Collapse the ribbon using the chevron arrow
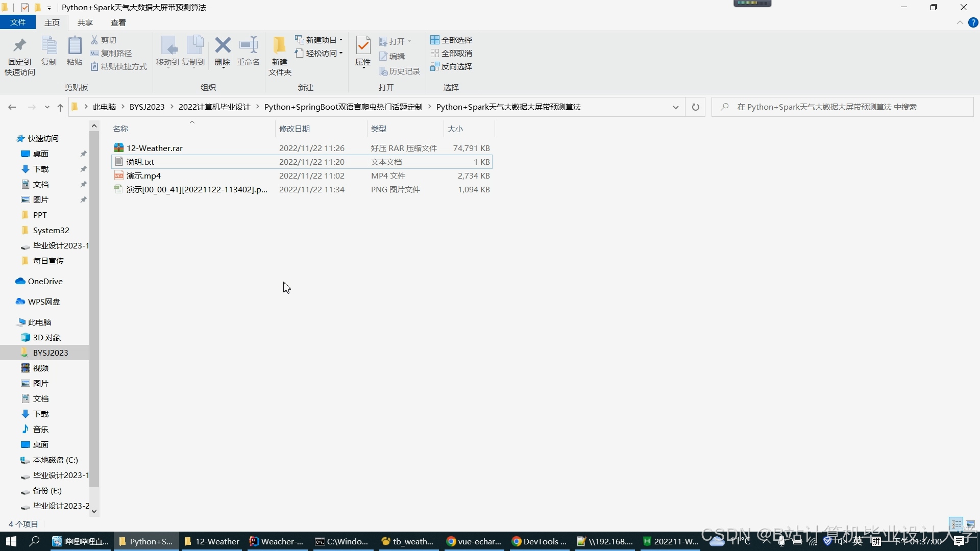Viewport: 980px width, 551px height. (960, 22)
